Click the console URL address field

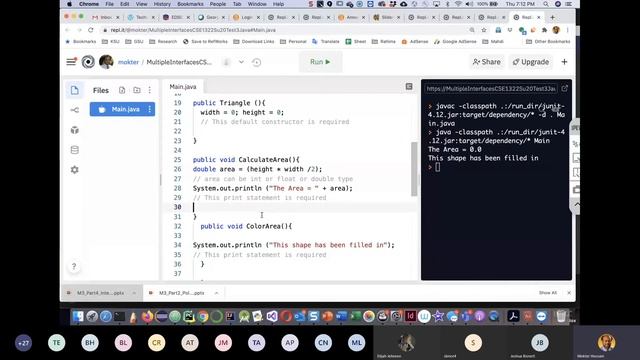point(491,89)
